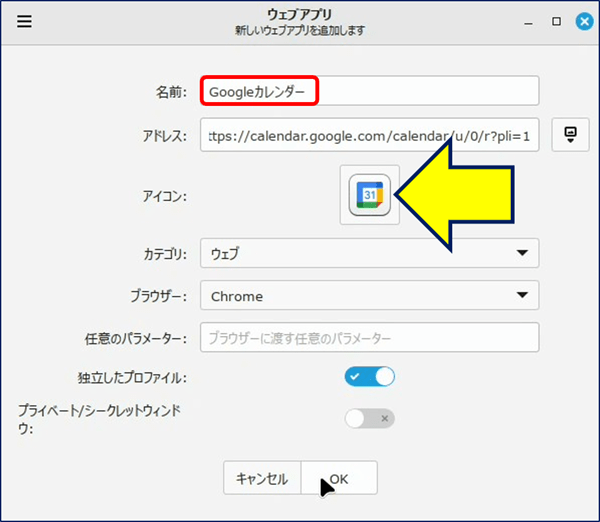Click the キャンセル button
The image size is (600, 522).
262,478
